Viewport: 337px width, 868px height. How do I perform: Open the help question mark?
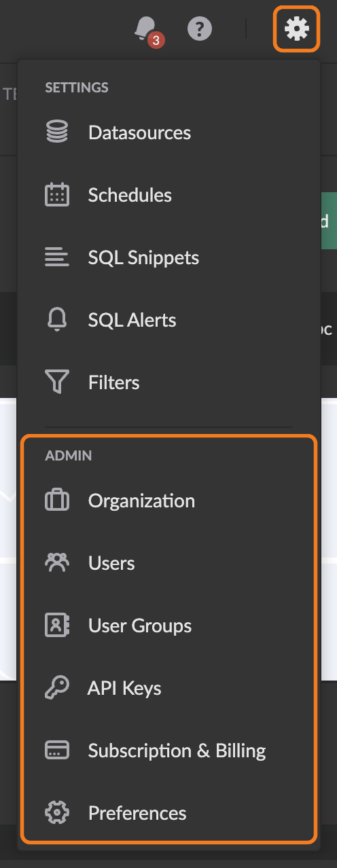point(200,29)
